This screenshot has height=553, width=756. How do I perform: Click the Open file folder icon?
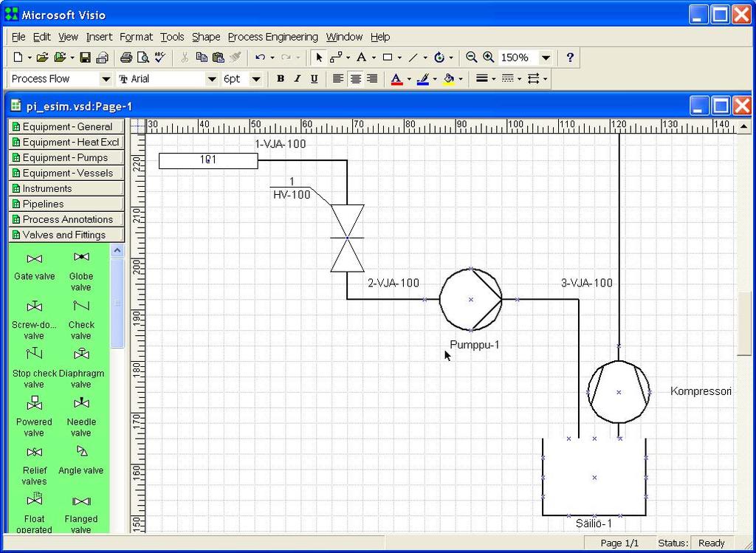coord(42,58)
